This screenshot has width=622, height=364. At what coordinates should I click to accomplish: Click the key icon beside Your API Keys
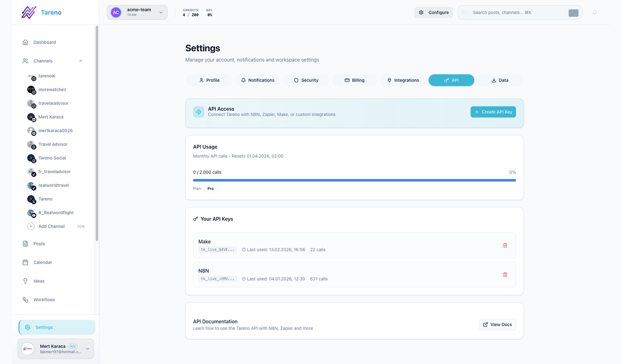(x=195, y=219)
